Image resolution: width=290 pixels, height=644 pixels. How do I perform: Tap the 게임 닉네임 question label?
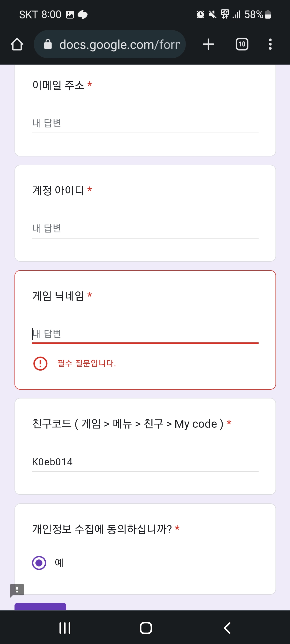[x=58, y=296]
